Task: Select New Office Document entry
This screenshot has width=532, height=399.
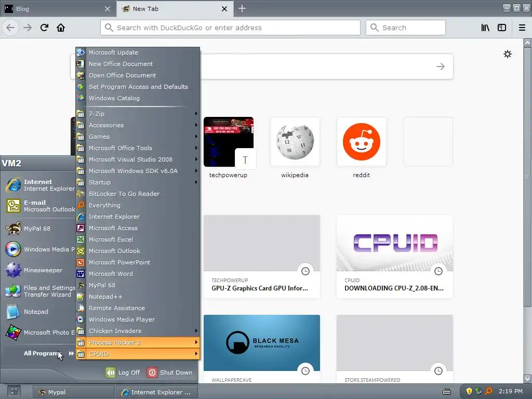Action: (x=138, y=64)
